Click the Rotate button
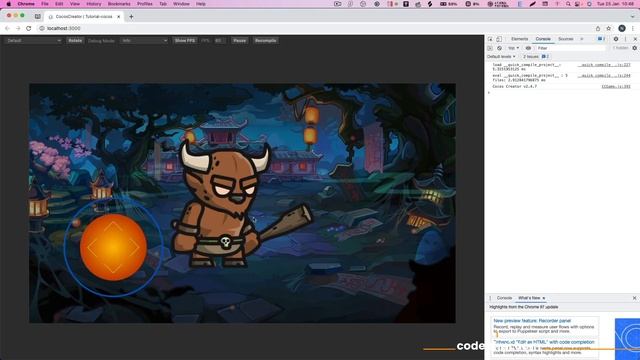This screenshot has height=360, width=640. [x=75, y=40]
